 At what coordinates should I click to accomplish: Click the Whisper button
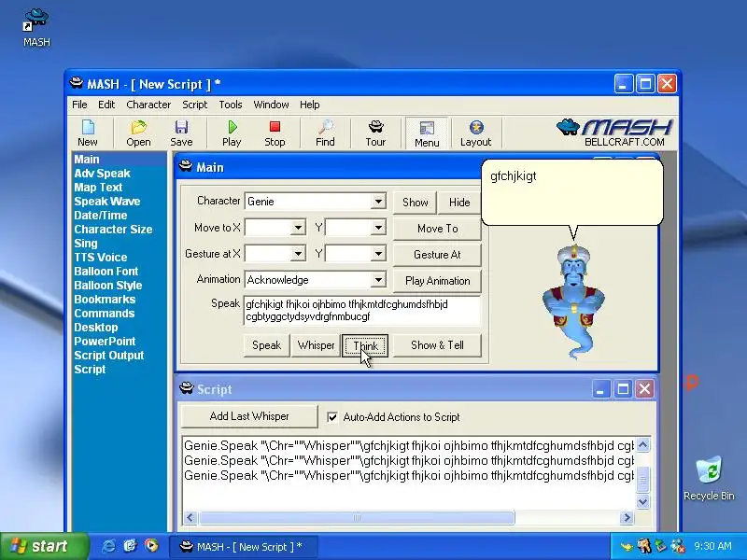click(316, 345)
